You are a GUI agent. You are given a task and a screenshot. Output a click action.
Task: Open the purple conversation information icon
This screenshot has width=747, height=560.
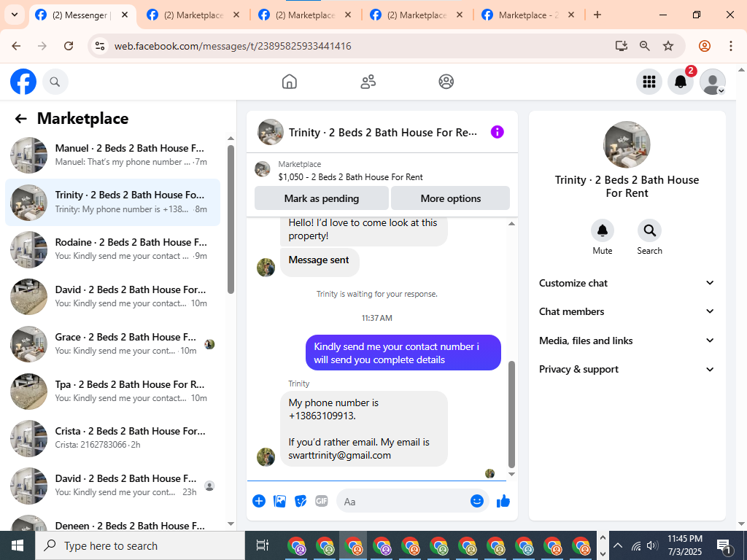[497, 132]
